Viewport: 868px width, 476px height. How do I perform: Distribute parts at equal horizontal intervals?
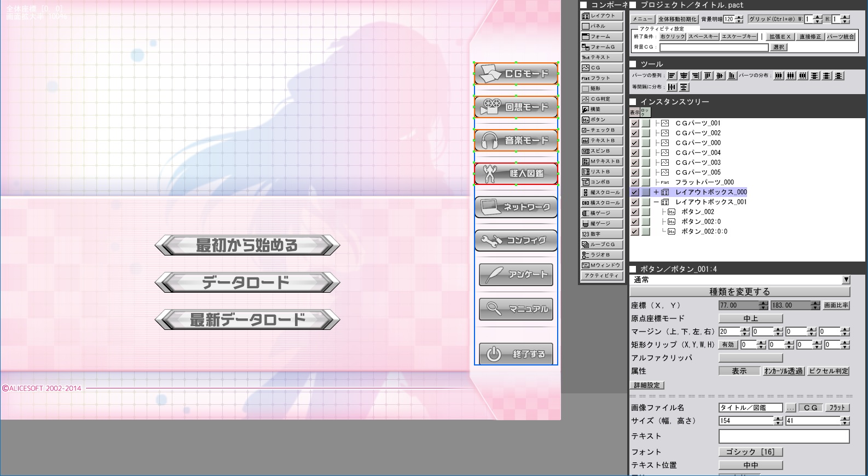click(672, 87)
